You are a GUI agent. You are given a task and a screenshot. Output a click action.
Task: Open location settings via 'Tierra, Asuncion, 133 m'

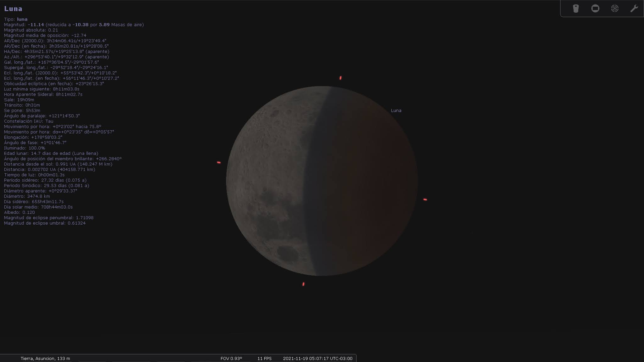tap(45, 359)
